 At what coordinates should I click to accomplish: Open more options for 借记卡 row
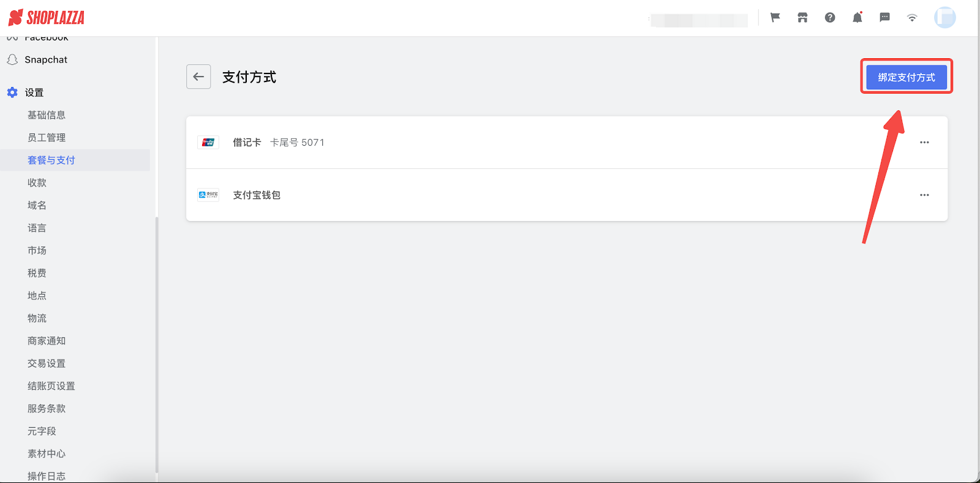924,142
